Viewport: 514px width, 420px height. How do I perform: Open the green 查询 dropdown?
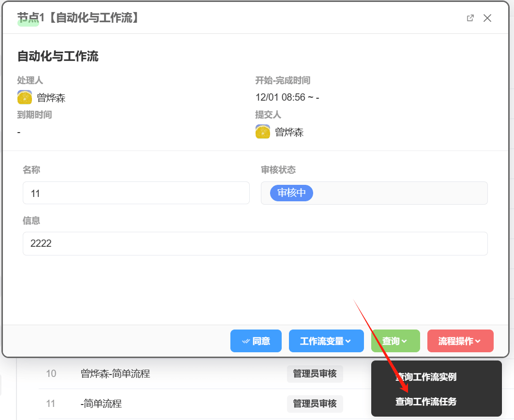pos(394,341)
